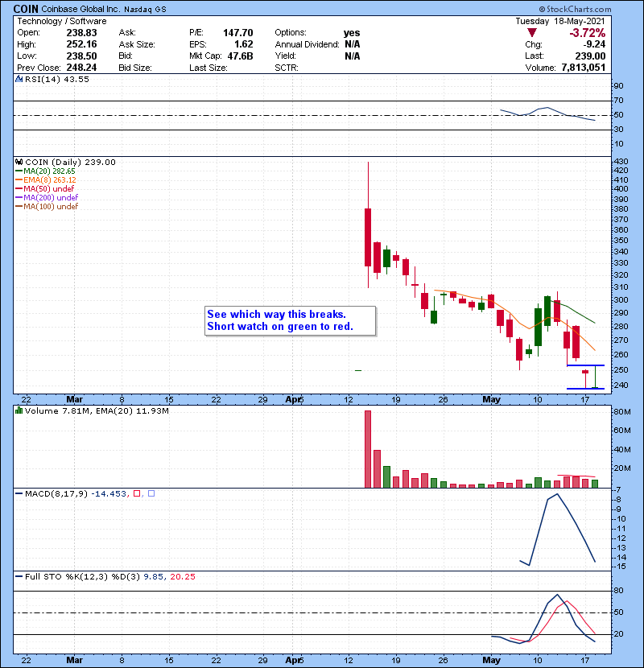644x668 pixels.
Task: Click the Ask Size label
Action: (x=137, y=44)
